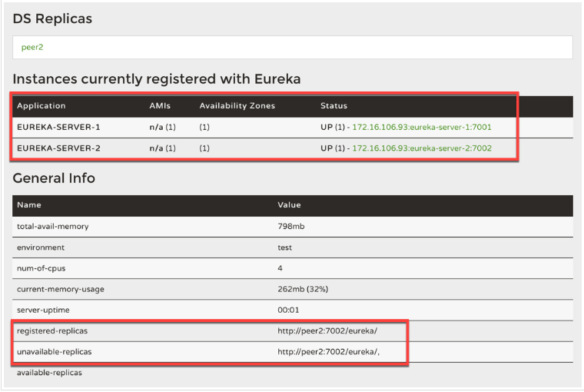
Task: Click the Name header in General Info
Action: tap(29, 205)
